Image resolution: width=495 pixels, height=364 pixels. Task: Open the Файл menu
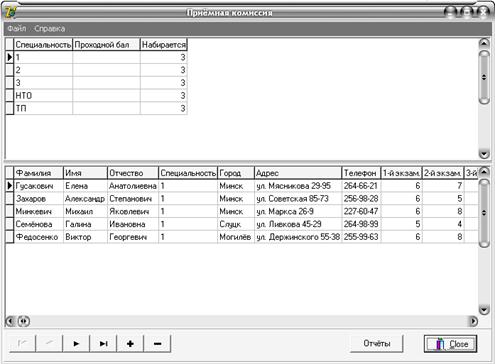(x=17, y=28)
